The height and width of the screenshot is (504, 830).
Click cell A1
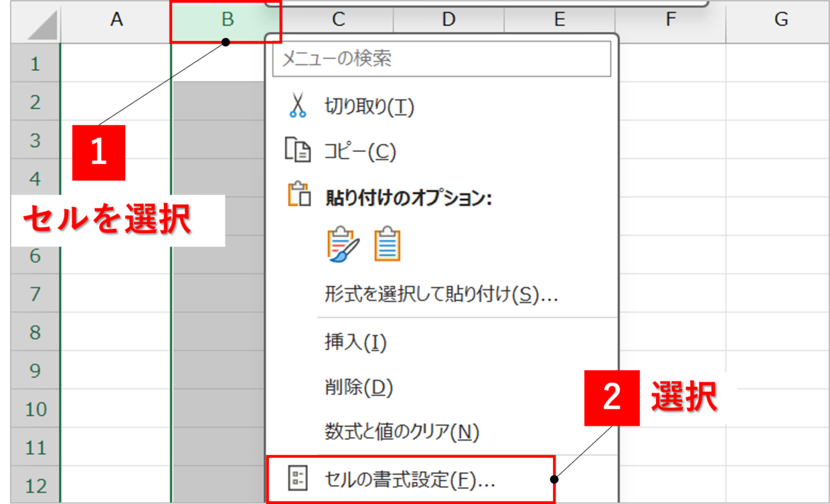[x=116, y=64]
